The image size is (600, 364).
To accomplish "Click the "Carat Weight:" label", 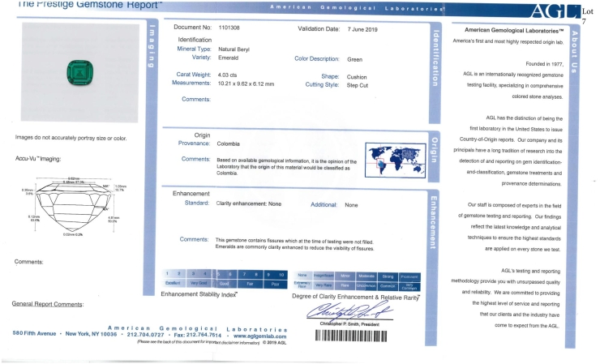I will [x=194, y=75].
